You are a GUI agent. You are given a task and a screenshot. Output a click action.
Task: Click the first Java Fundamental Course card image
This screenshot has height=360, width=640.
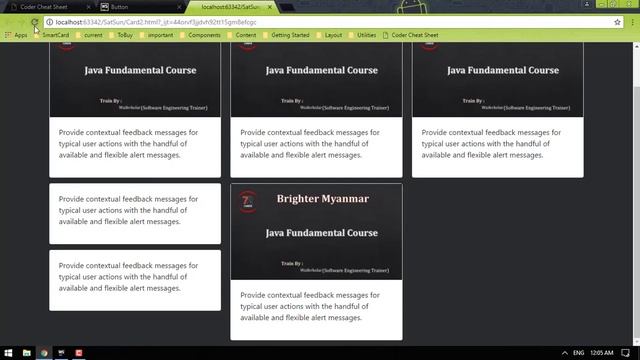pos(135,80)
